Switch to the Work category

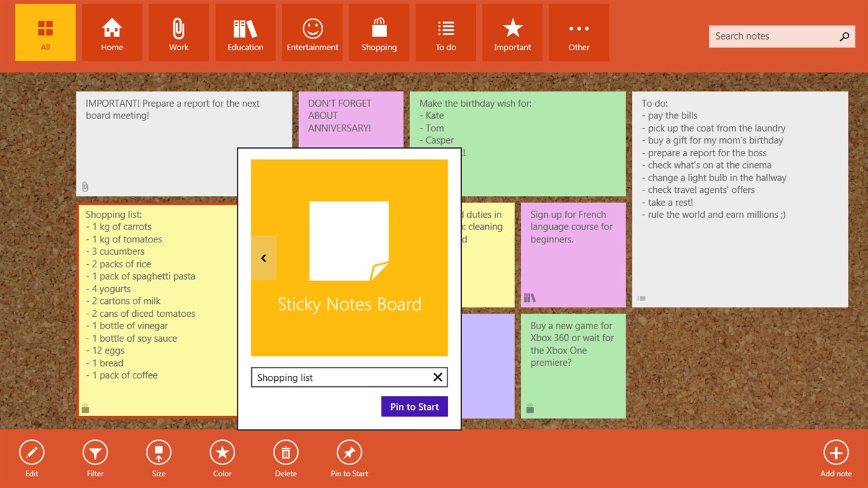179,32
